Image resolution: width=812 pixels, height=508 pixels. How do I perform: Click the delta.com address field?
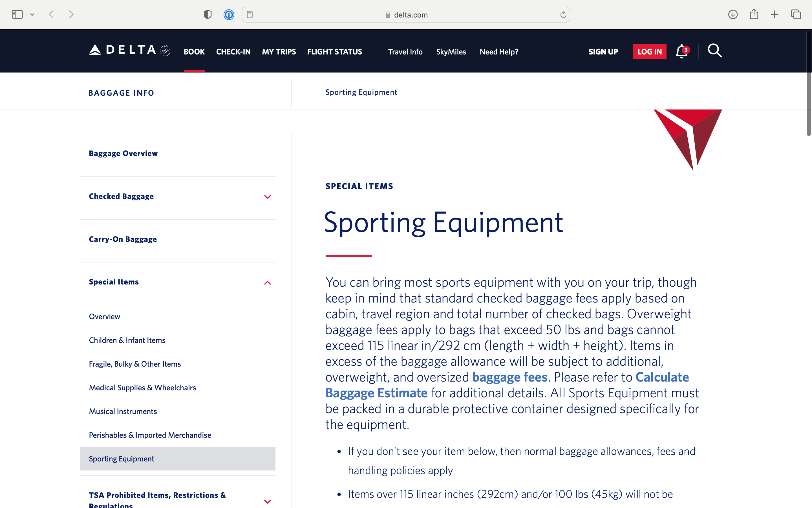coord(406,15)
